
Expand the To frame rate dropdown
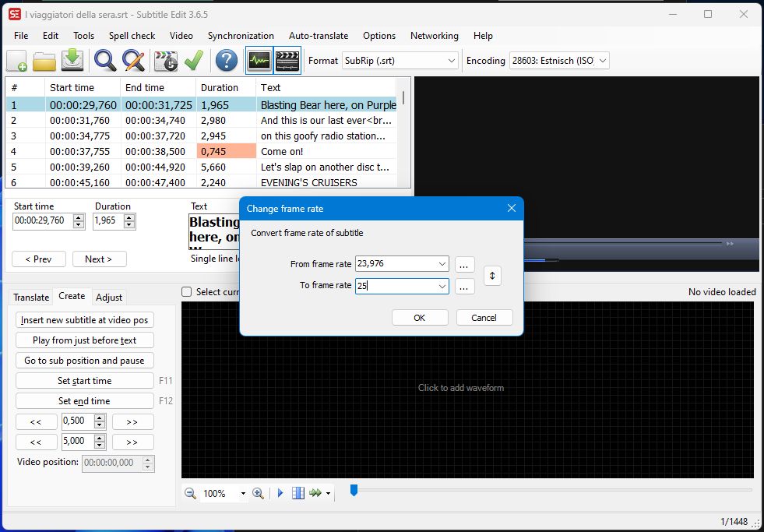pyautogui.click(x=442, y=286)
